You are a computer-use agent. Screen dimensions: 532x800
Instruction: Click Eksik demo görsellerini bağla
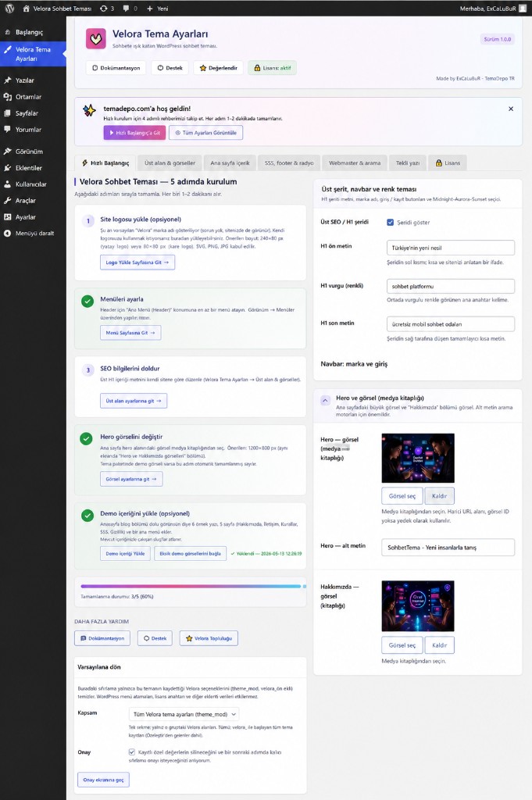click(191, 554)
